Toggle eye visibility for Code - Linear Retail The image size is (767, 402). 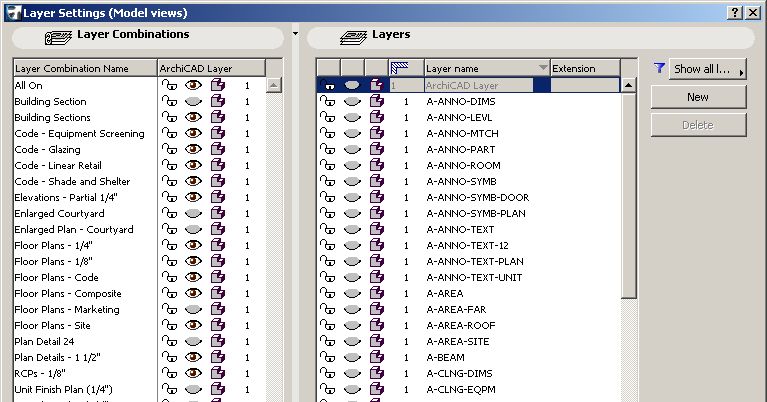click(193, 165)
